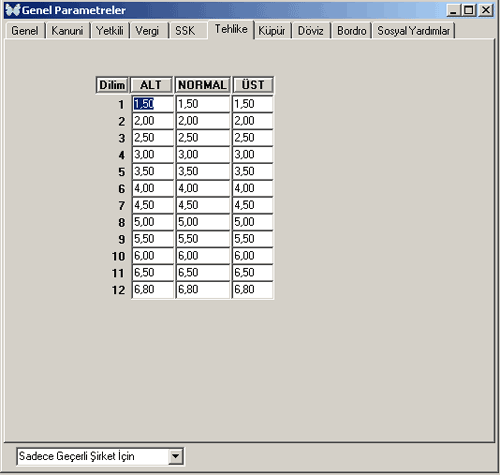Select the NORMAL field for Dilim 6
This screenshot has width=500, height=475.
tap(203, 188)
